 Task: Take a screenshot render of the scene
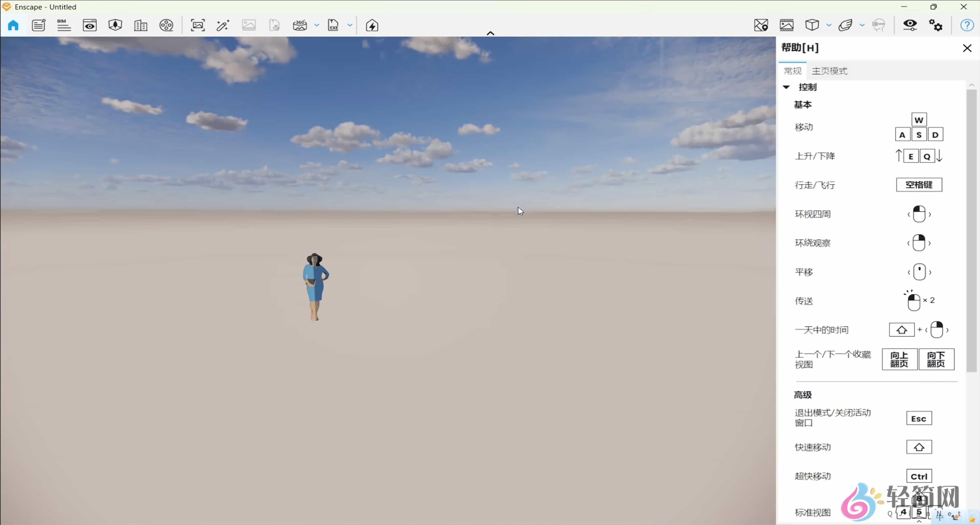pyautogui.click(x=198, y=25)
